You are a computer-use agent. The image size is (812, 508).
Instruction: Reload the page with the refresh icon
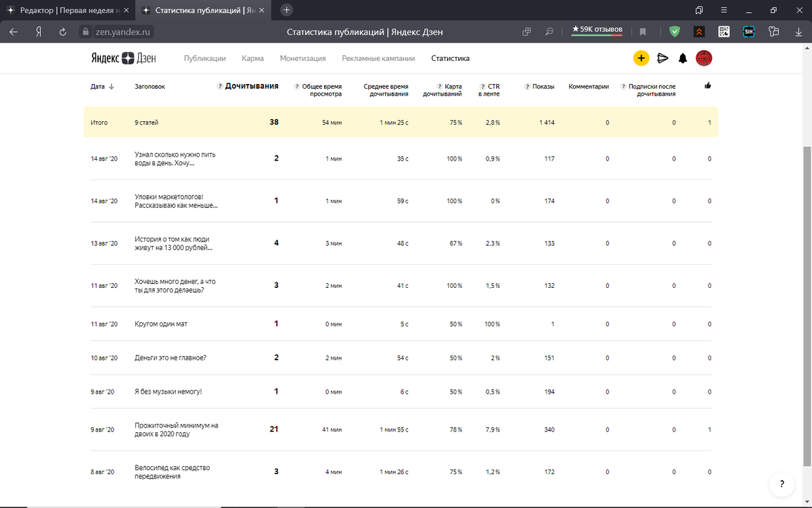(x=63, y=31)
